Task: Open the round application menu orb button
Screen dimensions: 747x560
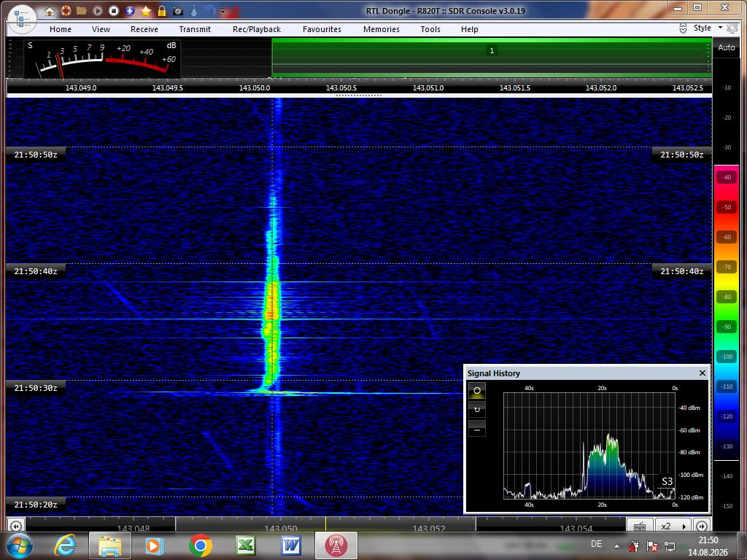Action: pos(22,19)
